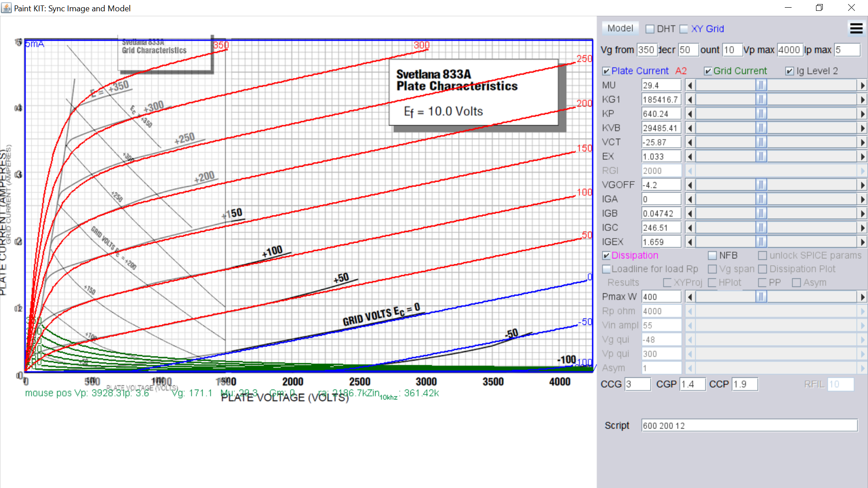Image resolution: width=868 pixels, height=488 pixels.
Task: Click the CGP capacitance field
Action: pos(693,385)
